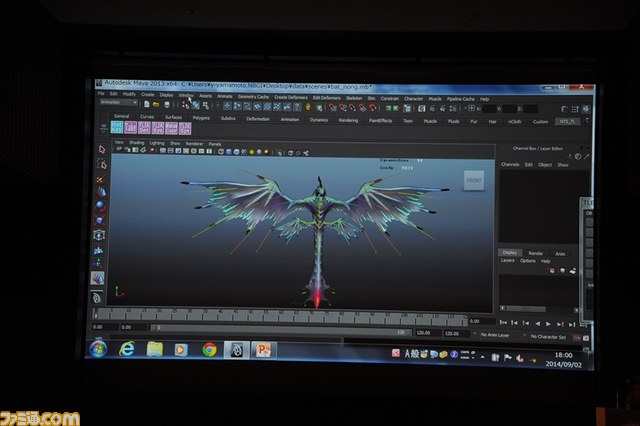Click the FRONT view cube

(x=472, y=181)
